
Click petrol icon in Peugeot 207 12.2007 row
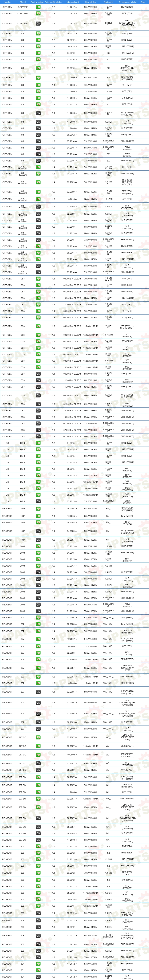[x=38, y=639]
